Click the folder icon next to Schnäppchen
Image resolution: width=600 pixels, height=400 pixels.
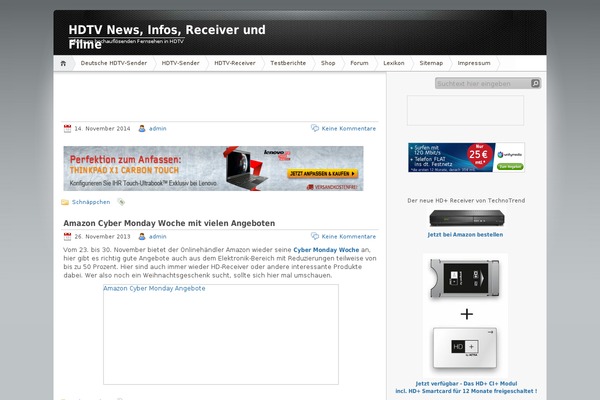[x=67, y=201]
